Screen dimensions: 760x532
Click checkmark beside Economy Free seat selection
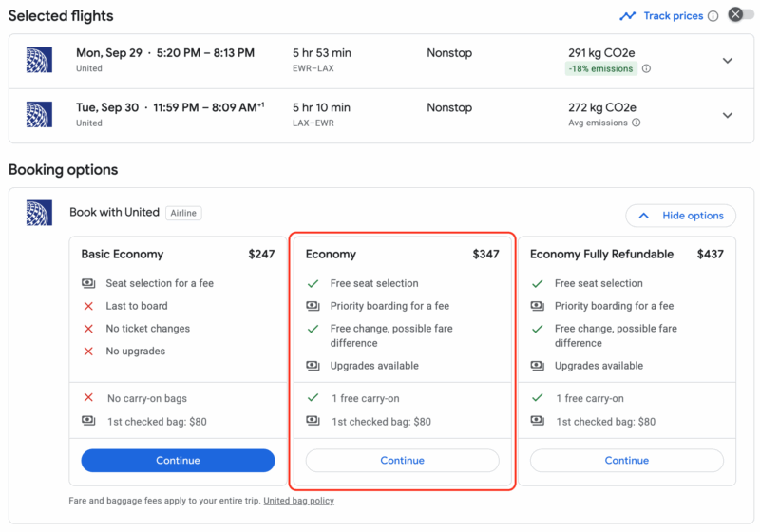click(x=313, y=283)
